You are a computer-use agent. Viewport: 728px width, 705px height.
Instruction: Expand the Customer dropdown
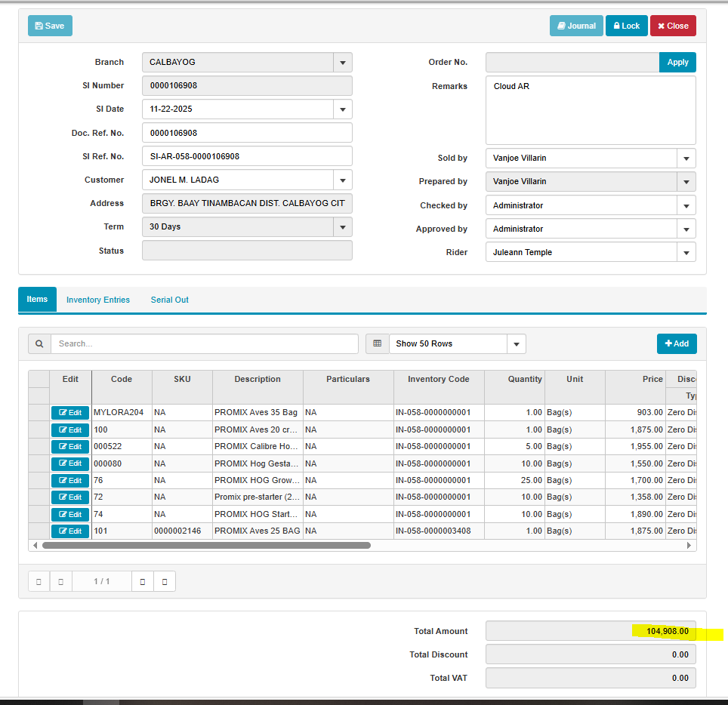click(342, 180)
